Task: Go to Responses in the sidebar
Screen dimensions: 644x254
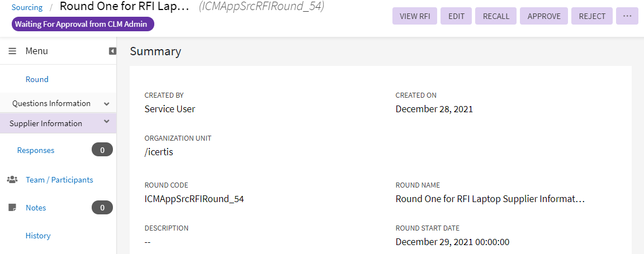Action: click(36, 150)
